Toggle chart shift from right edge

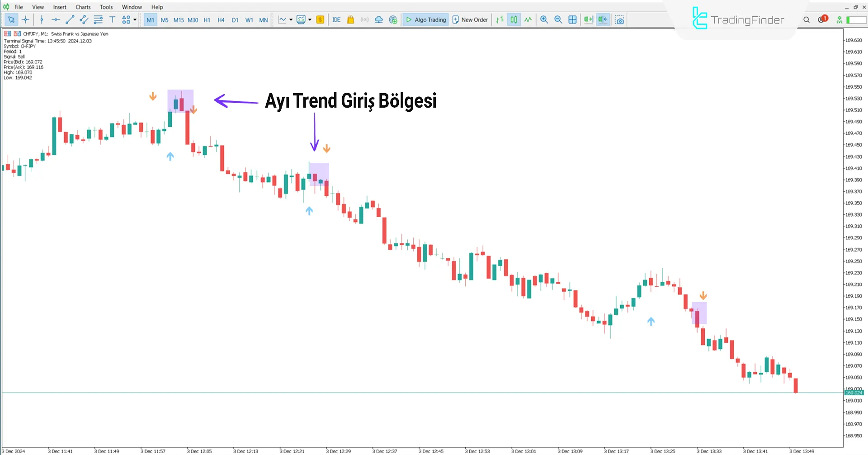tap(603, 19)
